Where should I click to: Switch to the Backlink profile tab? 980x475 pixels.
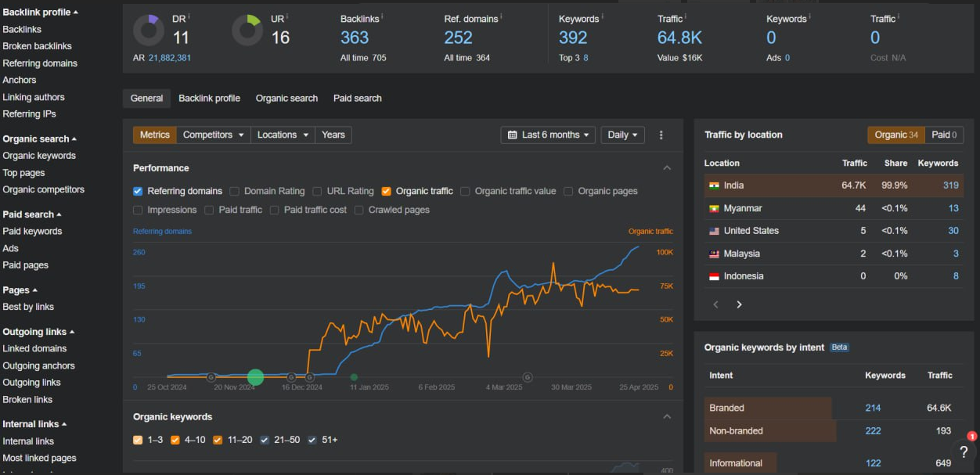click(209, 98)
